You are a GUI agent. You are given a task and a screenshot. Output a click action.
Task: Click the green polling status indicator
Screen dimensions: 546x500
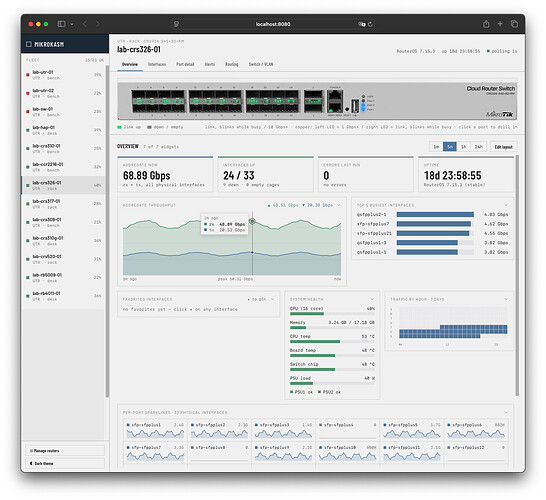(488, 51)
